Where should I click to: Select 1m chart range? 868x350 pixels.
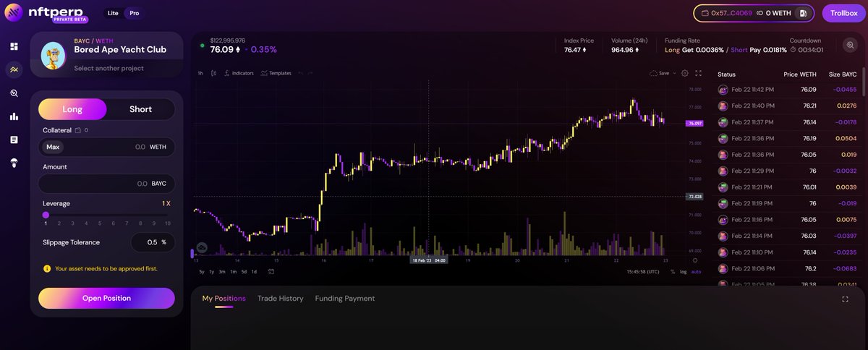(233, 271)
